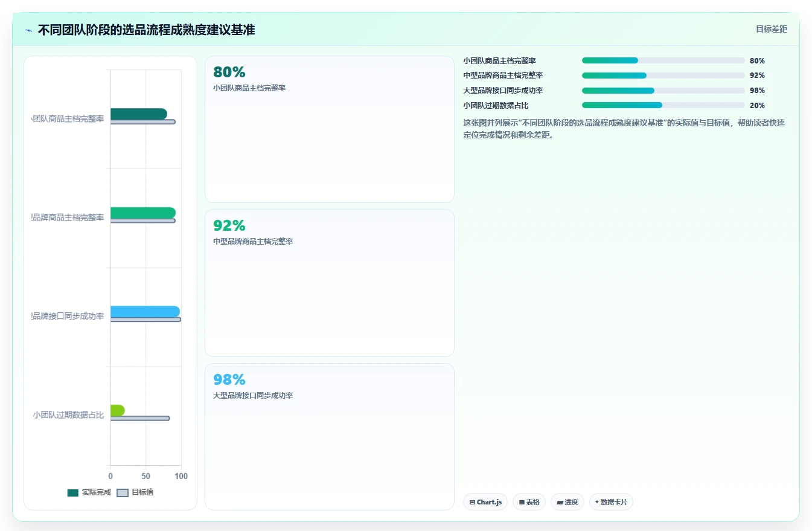Viewport: 812px width, 531px height.
Task: Click the 50 tick on chart axis
Action: pyautogui.click(x=145, y=476)
